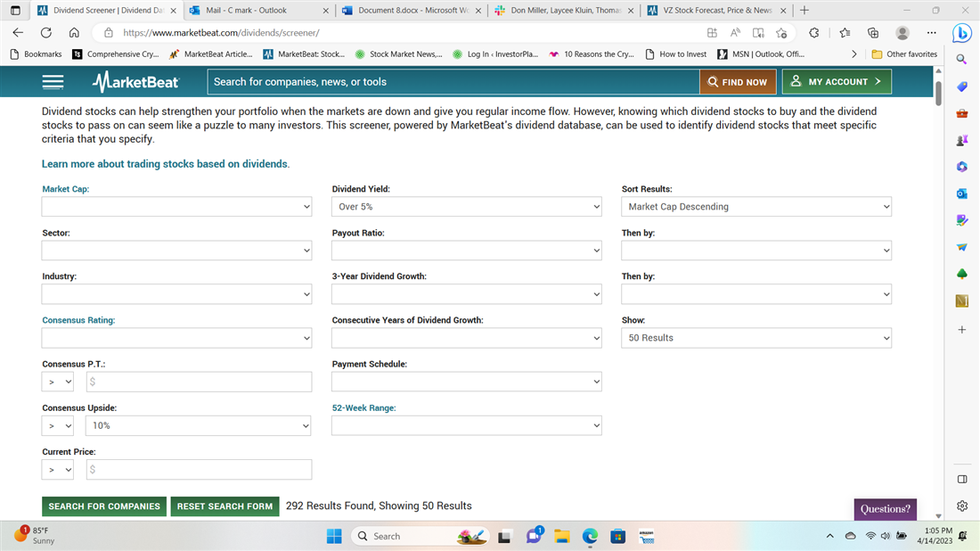980x551 pixels.
Task: Open Outlook icon in Edge sidebar
Action: tap(961, 193)
